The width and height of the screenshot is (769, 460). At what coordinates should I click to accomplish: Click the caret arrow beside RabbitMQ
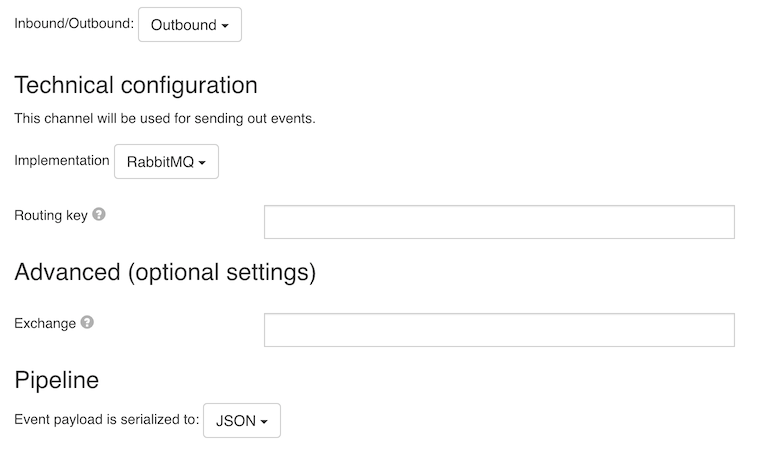click(x=202, y=163)
